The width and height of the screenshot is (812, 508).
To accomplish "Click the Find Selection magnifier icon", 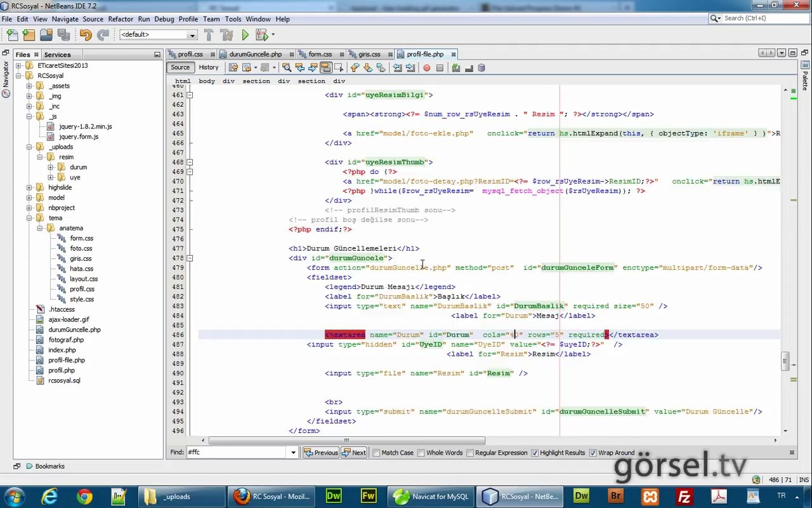I will coord(287,67).
